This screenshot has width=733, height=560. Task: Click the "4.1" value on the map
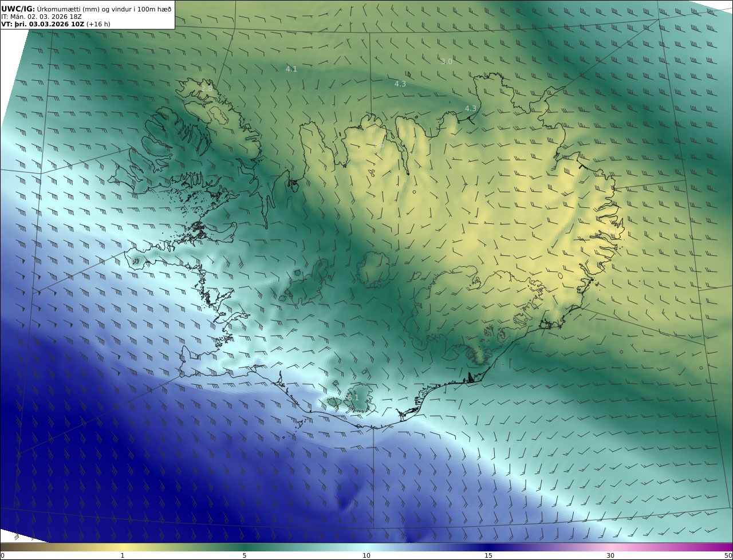[x=291, y=69]
